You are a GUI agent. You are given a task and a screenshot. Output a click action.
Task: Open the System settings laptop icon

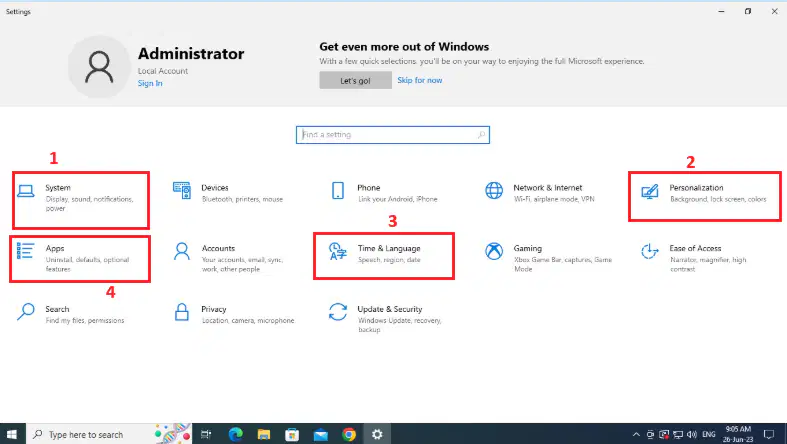coord(26,191)
